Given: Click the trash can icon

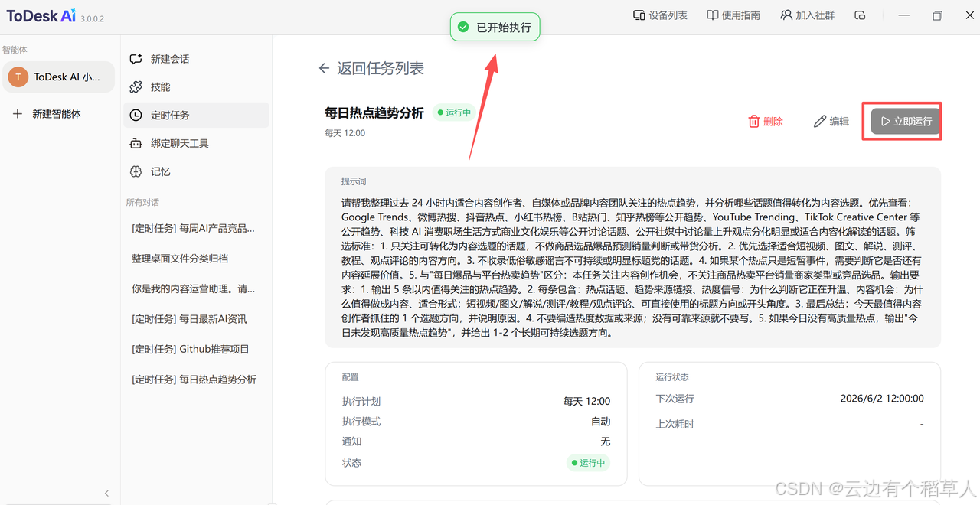Looking at the screenshot, I should (754, 121).
